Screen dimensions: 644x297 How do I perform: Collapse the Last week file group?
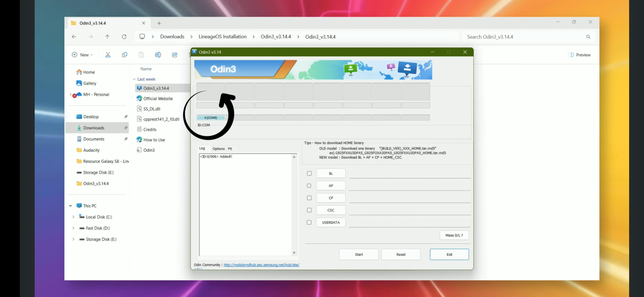134,79
